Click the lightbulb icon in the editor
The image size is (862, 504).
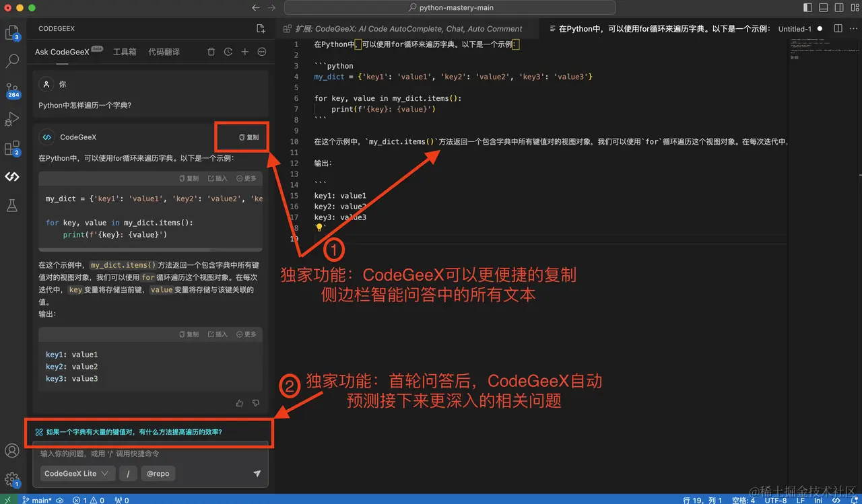click(319, 227)
